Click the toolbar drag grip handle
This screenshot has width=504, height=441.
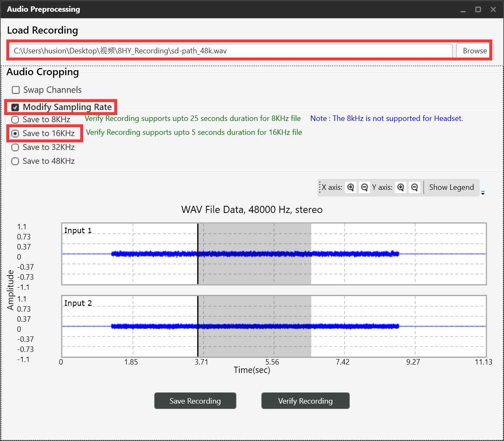[x=319, y=187]
